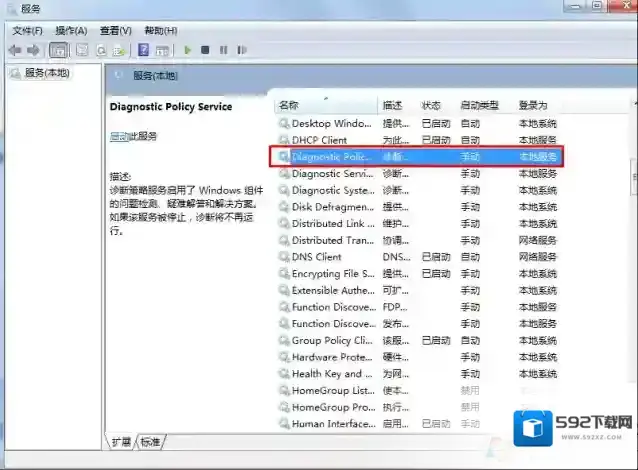Click the Stop Service square icon

click(205, 50)
